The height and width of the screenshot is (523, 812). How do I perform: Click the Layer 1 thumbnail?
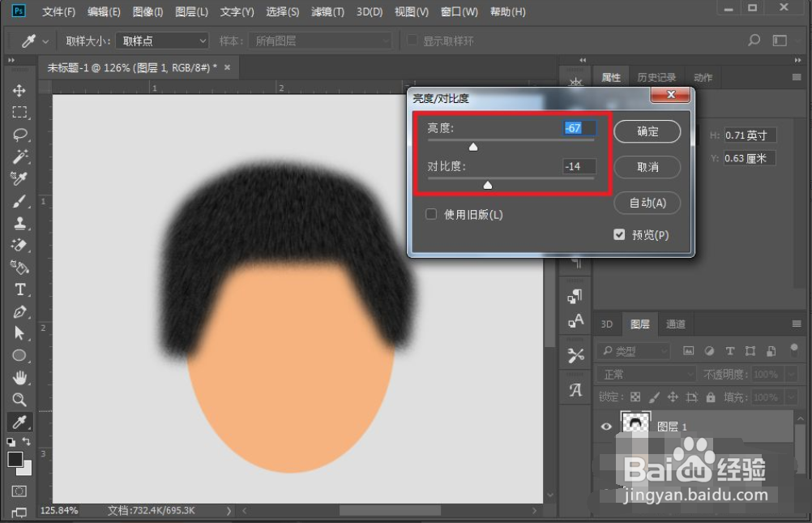tap(635, 423)
